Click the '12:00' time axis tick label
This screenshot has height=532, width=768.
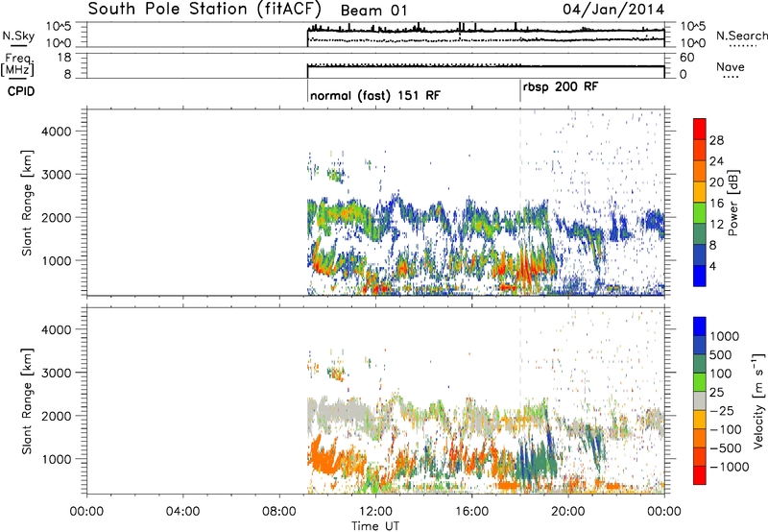coord(375,512)
